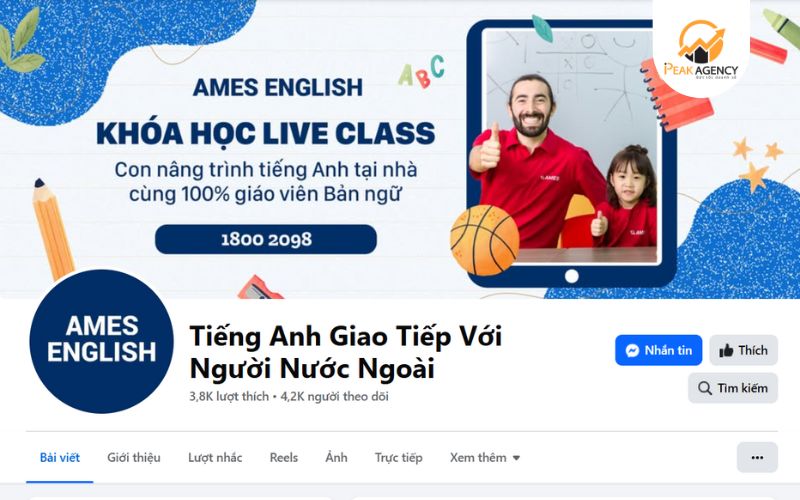Viewport: 800px width, 500px height.
Task: Switch to the Trực tiếp tab
Action: pyautogui.click(x=398, y=458)
